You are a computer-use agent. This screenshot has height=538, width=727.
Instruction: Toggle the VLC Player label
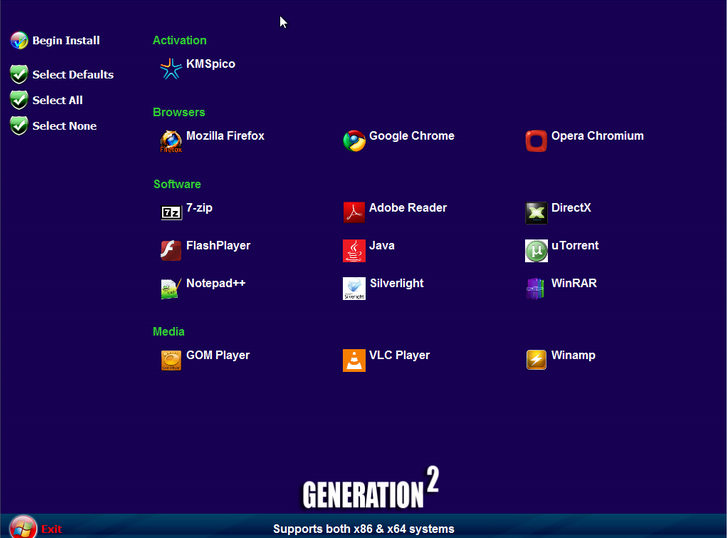pyautogui.click(x=400, y=355)
